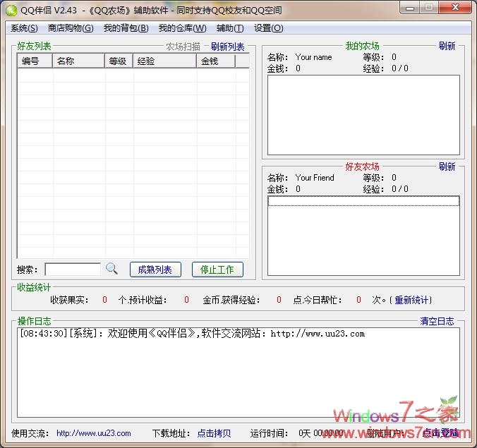Image resolution: width=477 pixels, height=448 pixels.
Task: Focus the 搜索 input field
Action: click(x=73, y=270)
